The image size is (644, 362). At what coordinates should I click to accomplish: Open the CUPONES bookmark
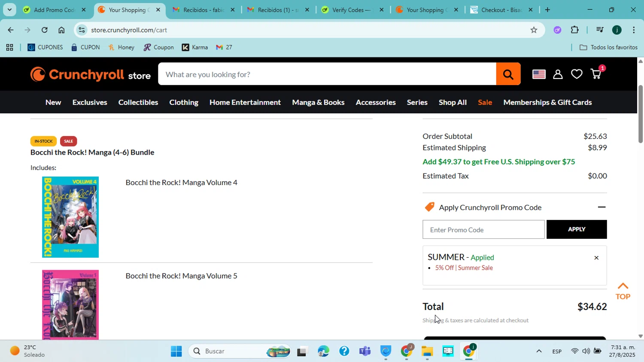(45, 48)
